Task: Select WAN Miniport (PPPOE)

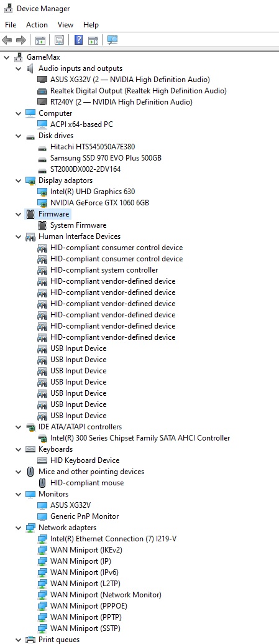Action: [89, 606]
